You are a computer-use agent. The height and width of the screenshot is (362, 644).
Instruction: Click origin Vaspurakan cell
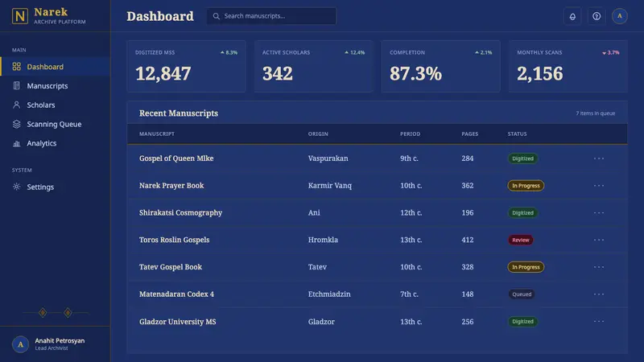coord(328,158)
